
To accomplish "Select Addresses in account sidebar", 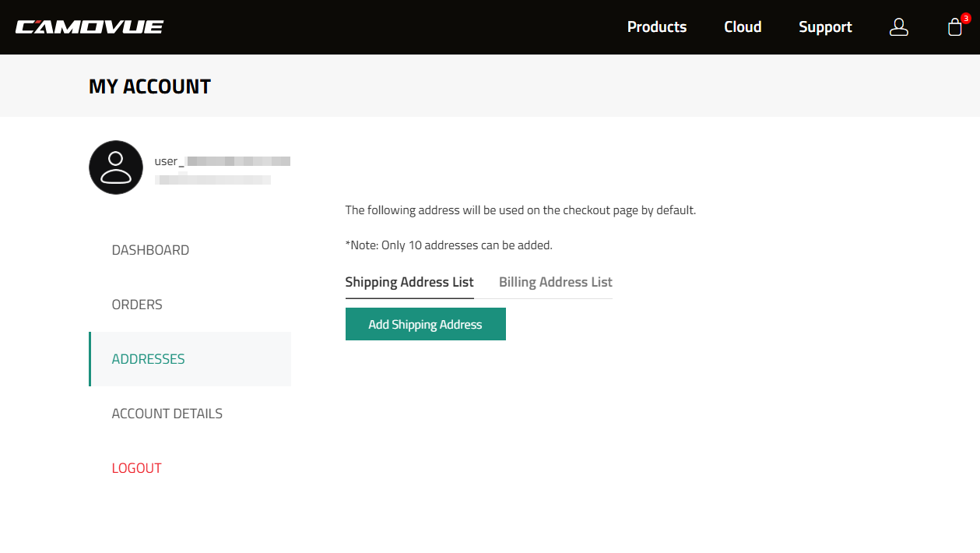I will point(190,359).
